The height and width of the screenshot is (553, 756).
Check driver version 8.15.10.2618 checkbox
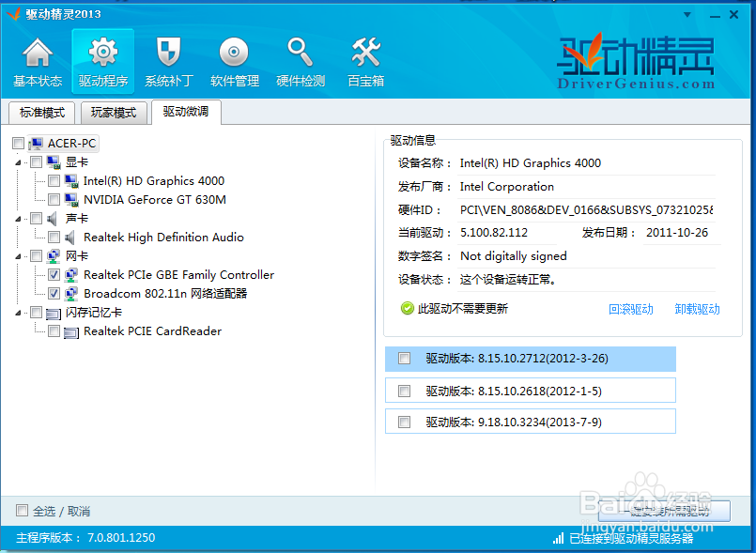tap(404, 391)
